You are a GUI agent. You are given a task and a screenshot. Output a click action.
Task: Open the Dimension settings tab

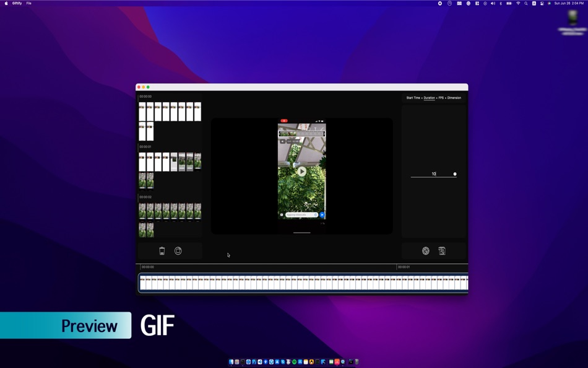pos(454,98)
